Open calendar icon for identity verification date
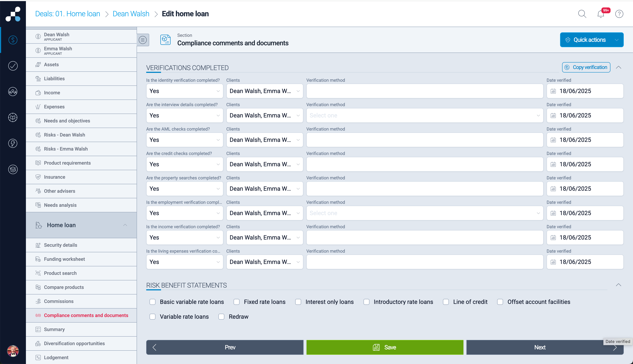This screenshot has height=364, width=633. [x=553, y=91]
